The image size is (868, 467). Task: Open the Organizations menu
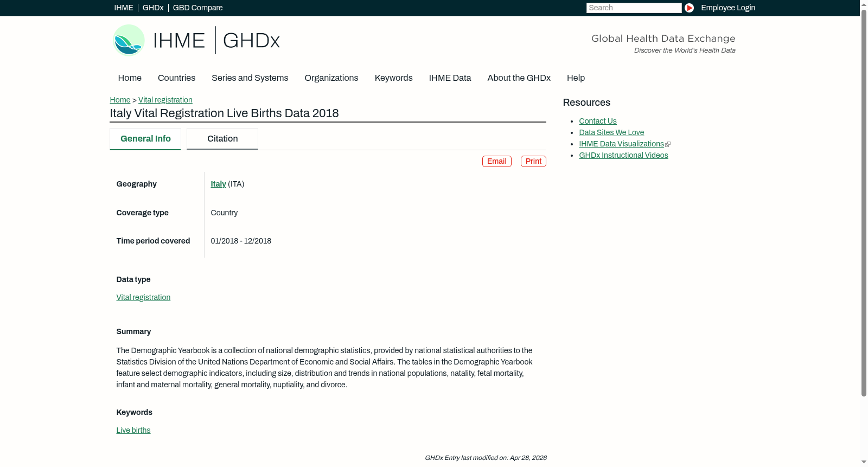pos(331,78)
